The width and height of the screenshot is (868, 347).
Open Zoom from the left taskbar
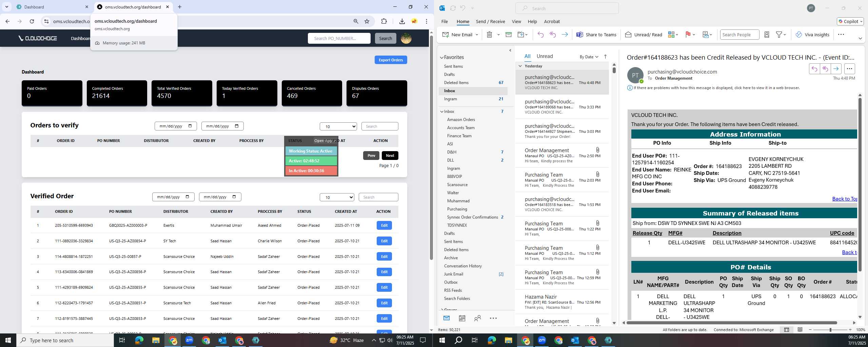189,340
